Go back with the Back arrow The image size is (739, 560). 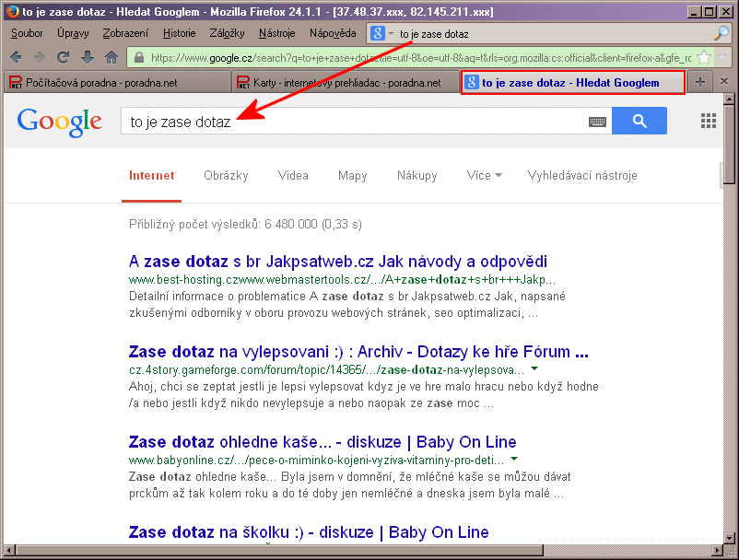click(x=16, y=57)
